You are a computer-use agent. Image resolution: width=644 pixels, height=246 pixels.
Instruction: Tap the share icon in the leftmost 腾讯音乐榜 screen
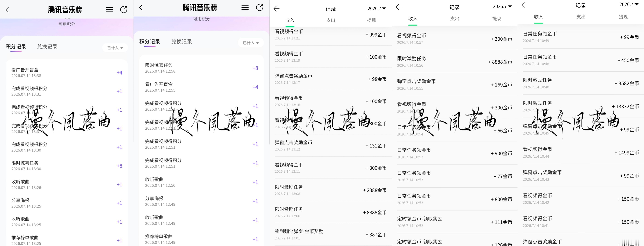point(124,9)
